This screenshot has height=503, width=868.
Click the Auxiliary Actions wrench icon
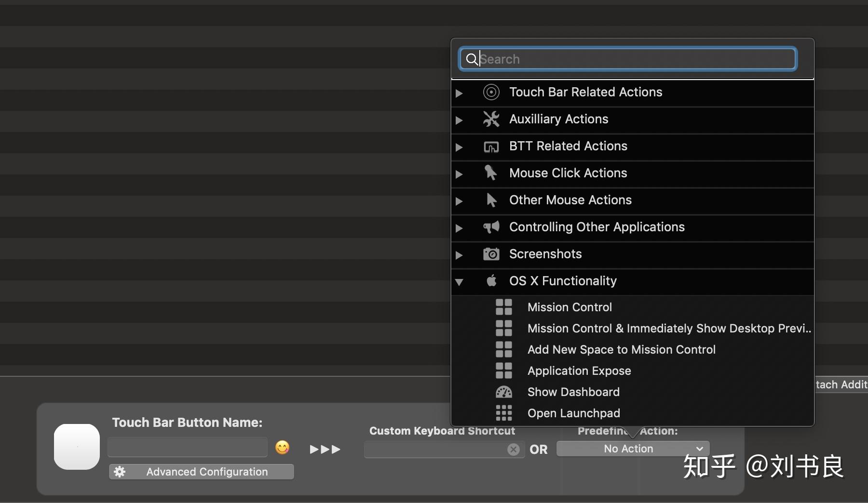491,119
